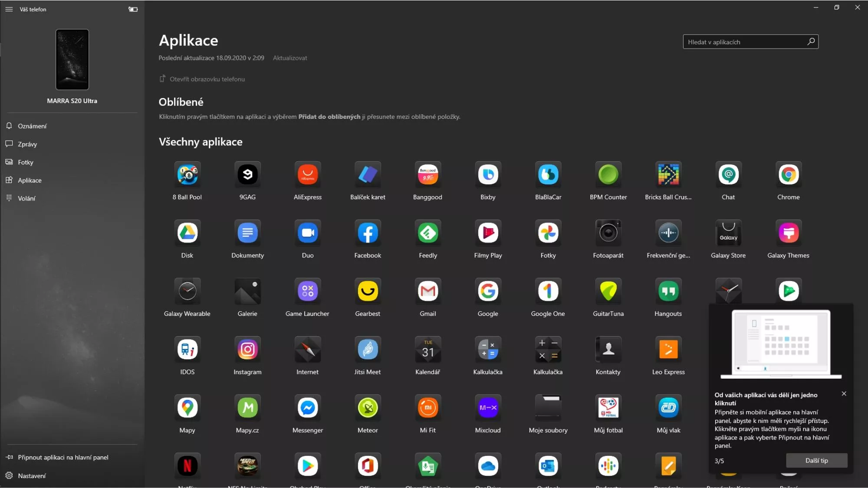Screen dimensions: 868x488
Task: Open the AliExpress app icon
Action: [x=308, y=174]
